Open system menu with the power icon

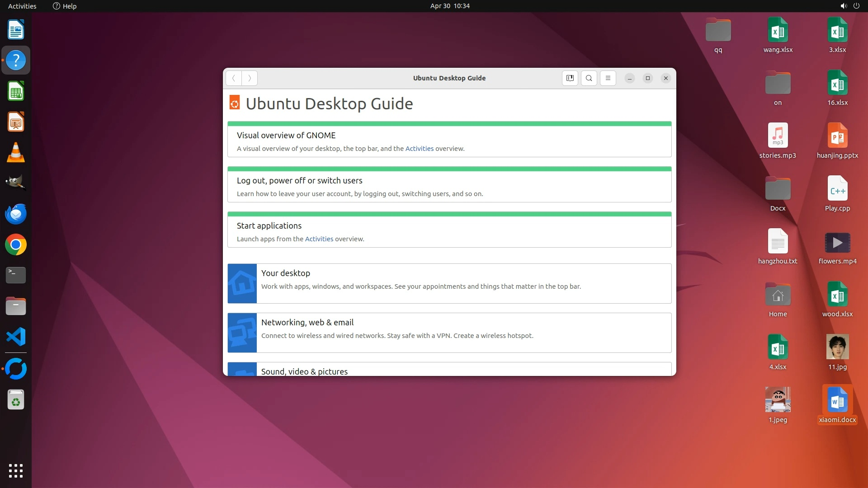point(856,6)
